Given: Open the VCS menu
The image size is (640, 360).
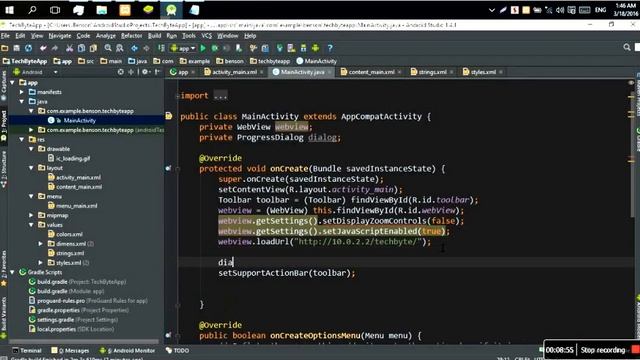Looking at the screenshot, I should coord(207,36).
